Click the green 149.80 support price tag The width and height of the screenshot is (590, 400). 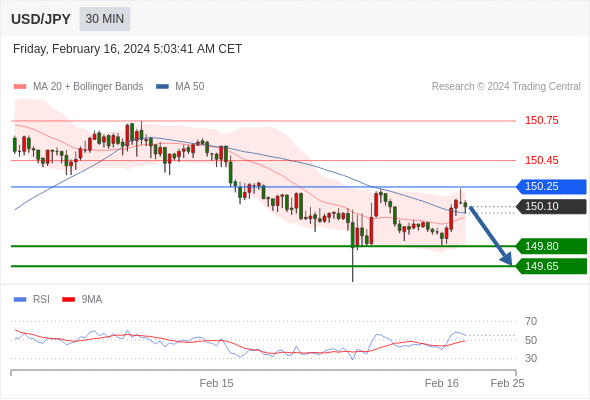pos(551,246)
